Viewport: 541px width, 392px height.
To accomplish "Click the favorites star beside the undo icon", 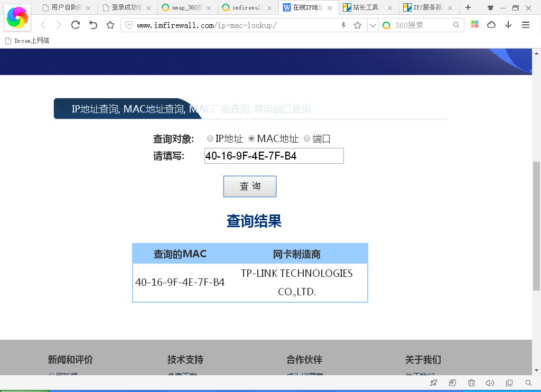I will [x=110, y=25].
